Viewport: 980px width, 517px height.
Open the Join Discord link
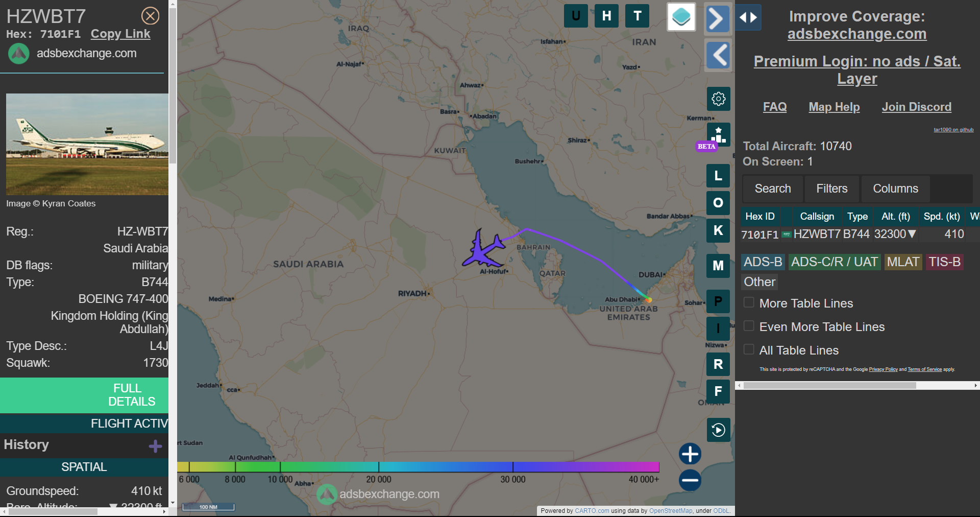pyautogui.click(x=917, y=107)
